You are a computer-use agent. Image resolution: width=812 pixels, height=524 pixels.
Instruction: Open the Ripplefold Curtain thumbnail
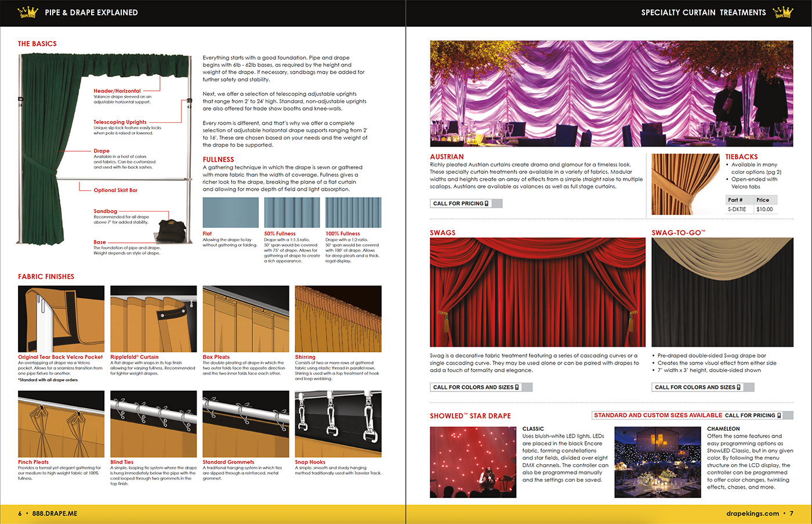click(x=153, y=319)
